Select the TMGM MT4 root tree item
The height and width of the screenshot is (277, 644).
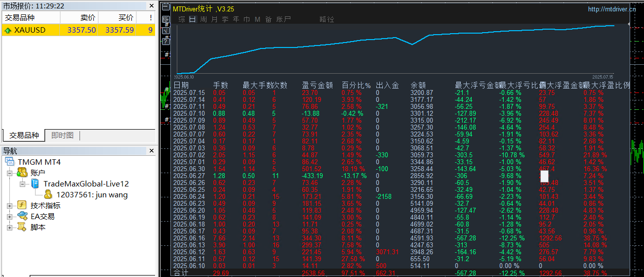pyautogui.click(x=40, y=162)
